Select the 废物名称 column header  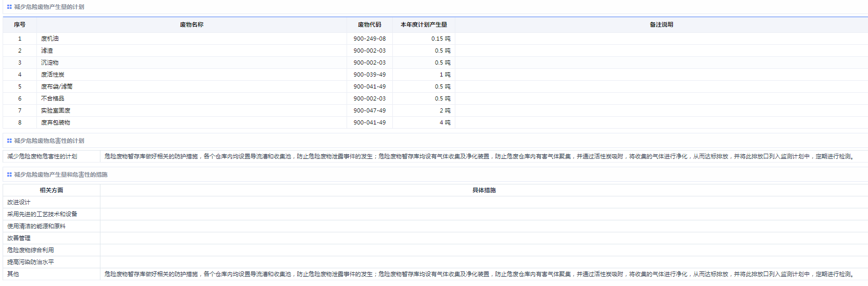click(192, 25)
